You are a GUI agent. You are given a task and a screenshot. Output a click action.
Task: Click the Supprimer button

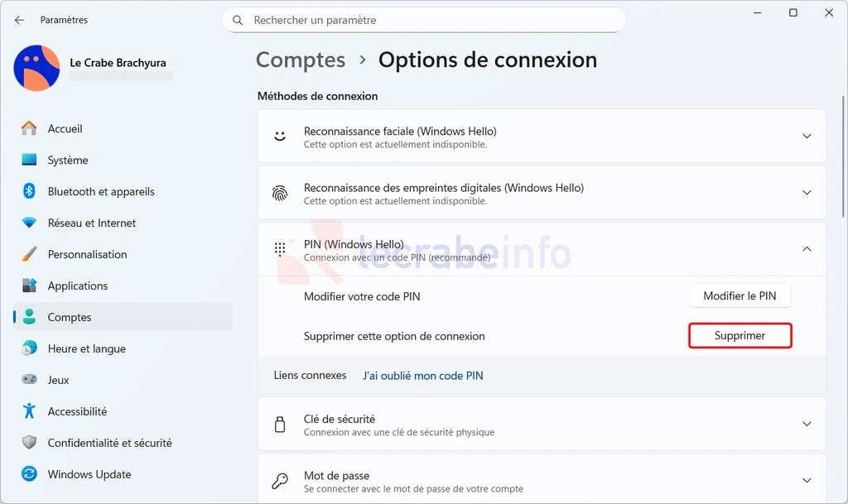point(740,335)
